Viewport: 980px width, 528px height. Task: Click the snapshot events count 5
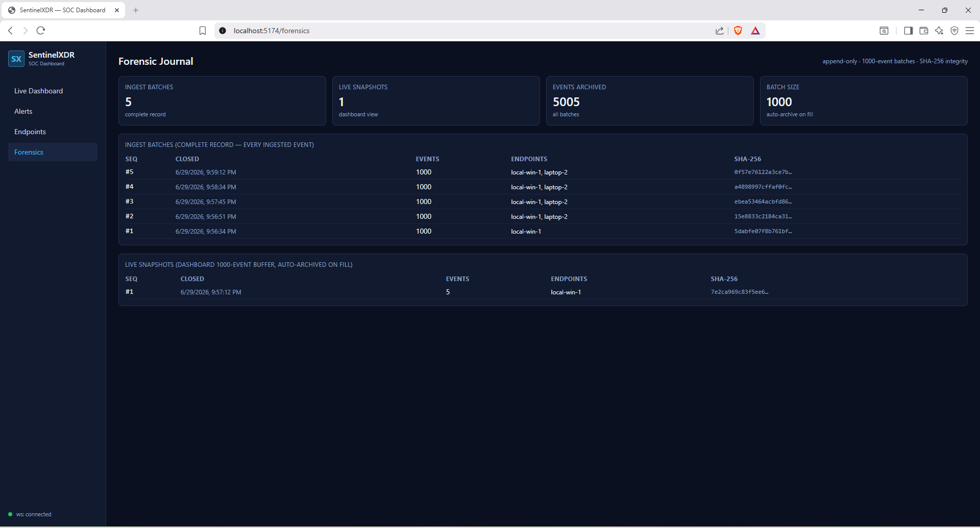coord(448,292)
